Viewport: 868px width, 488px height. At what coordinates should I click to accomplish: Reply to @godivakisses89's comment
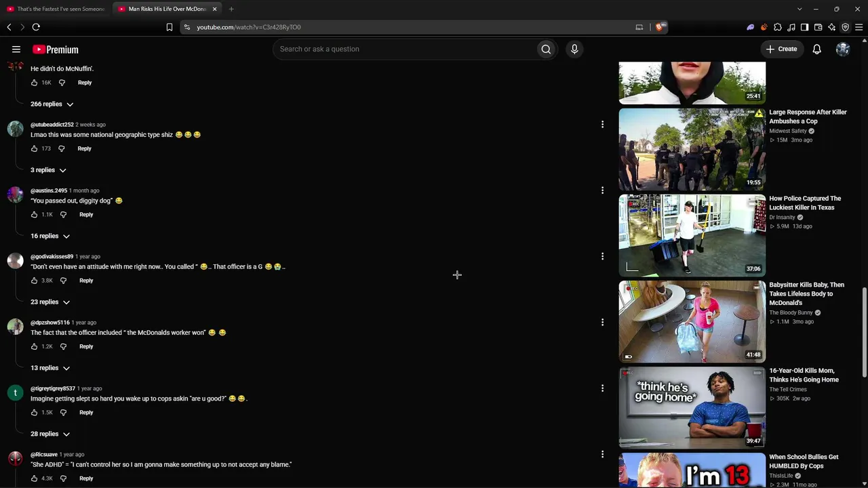(86, 281)
